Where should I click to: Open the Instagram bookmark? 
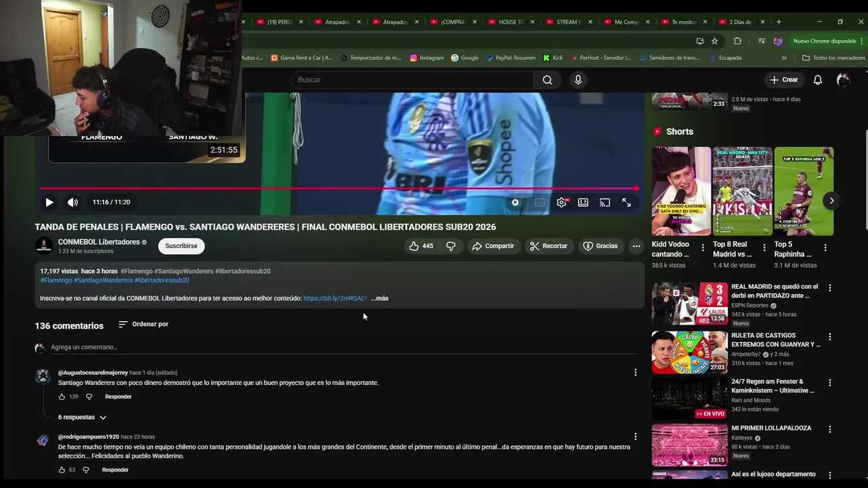[427, 58]
